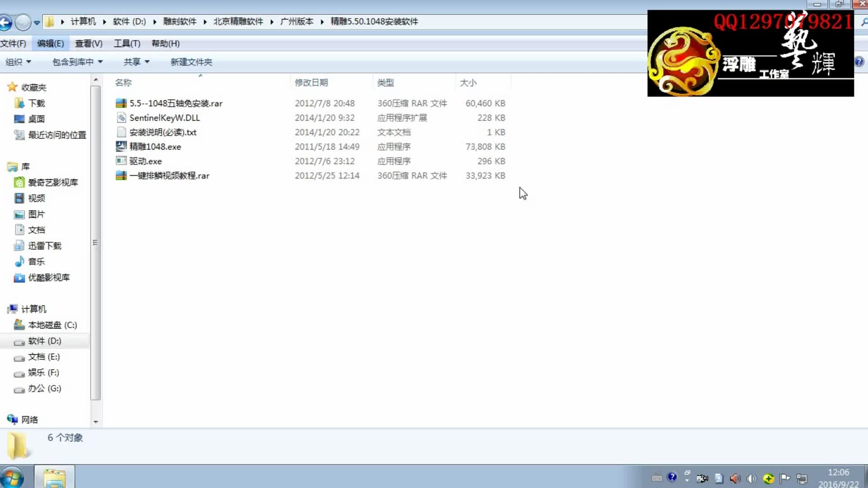Sort by the 修改日期 column header
Viewport: 868px width, 488px height.
point(311,83)
